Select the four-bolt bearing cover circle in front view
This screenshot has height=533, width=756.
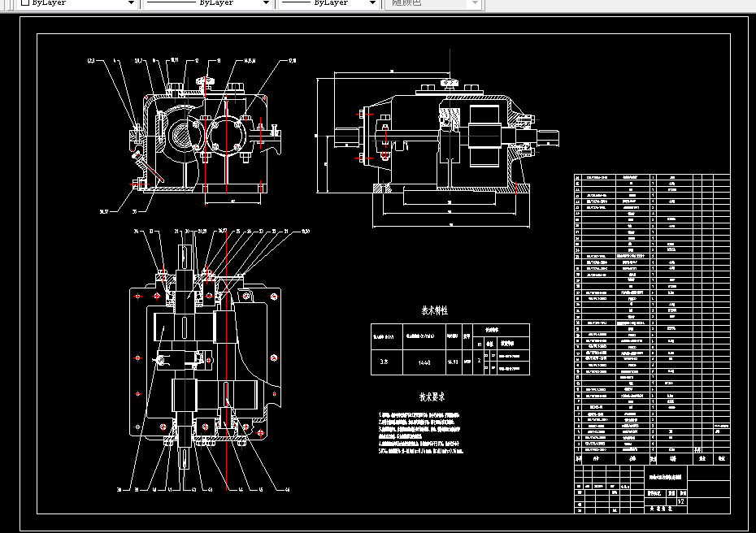pos(226,135)
